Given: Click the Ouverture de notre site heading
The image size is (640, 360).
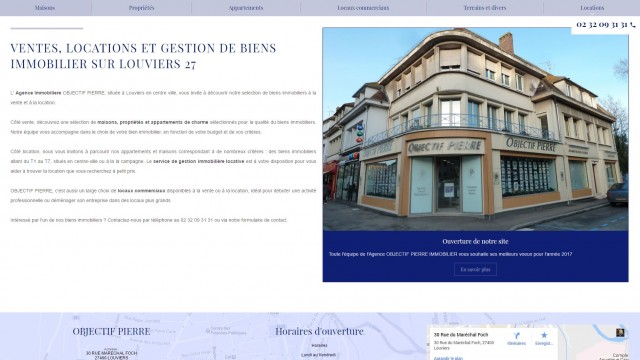Looking at the screenshot, I should coord(475,241).
